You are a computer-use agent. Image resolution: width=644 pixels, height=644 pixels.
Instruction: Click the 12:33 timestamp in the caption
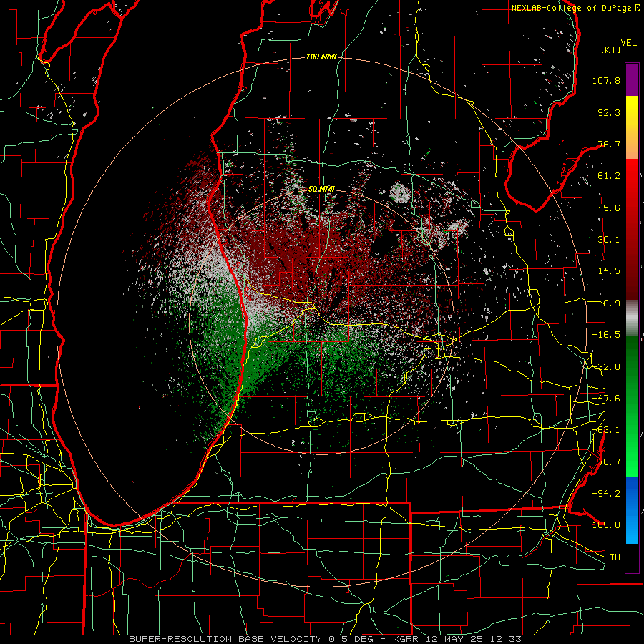[x=507, y=639]
